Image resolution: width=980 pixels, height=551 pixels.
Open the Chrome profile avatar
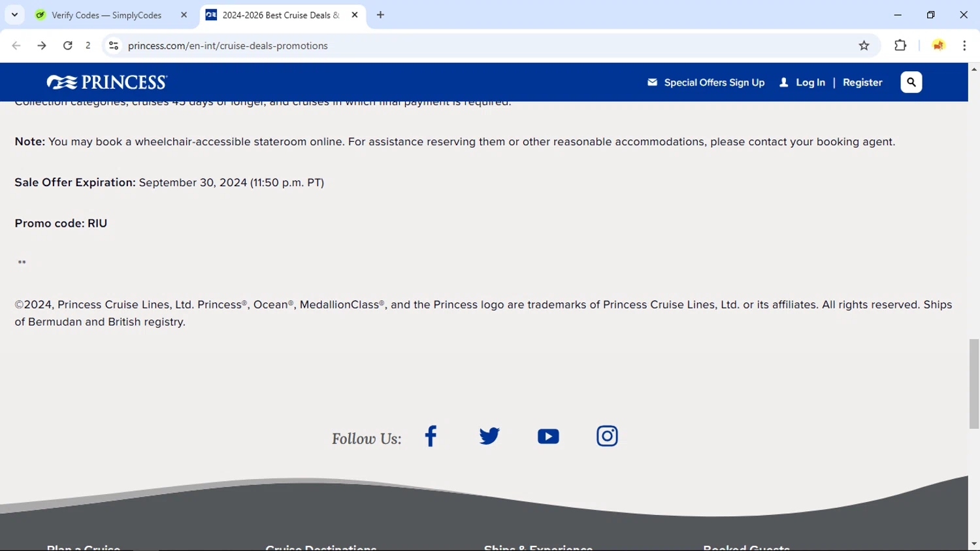[x=938, y=46]
